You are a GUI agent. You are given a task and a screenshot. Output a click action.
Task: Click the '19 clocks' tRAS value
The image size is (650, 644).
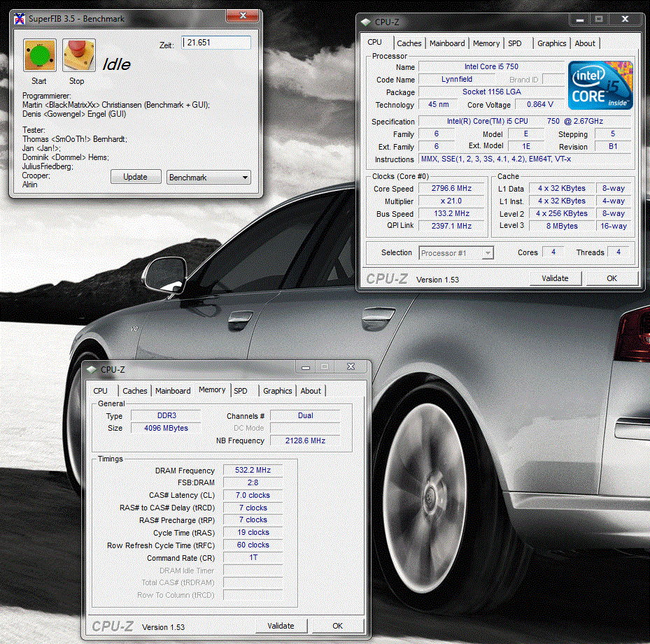pos(253,532)
